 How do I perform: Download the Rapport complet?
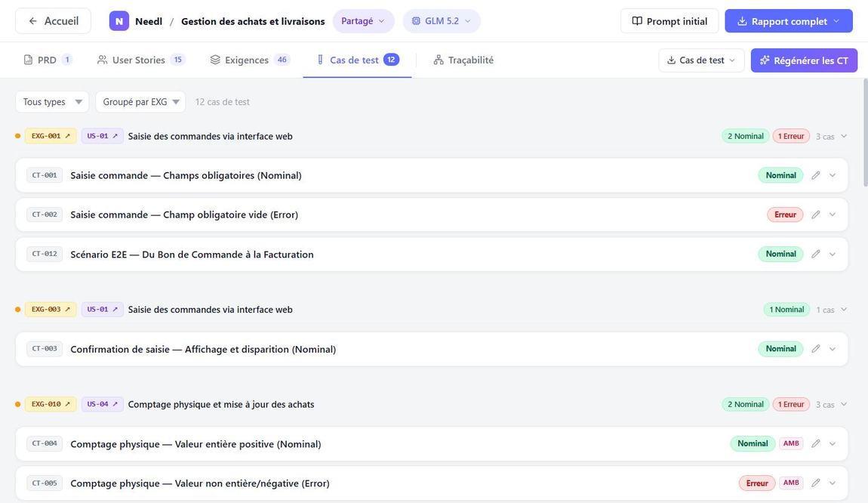[788, 21]
